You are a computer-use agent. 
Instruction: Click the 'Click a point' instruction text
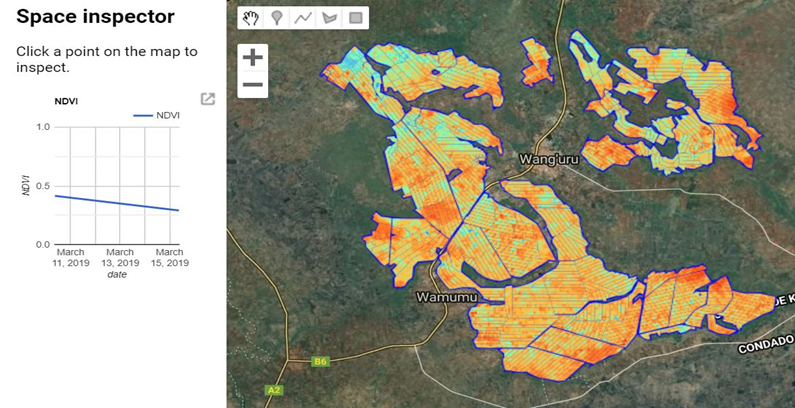(107, 59)
